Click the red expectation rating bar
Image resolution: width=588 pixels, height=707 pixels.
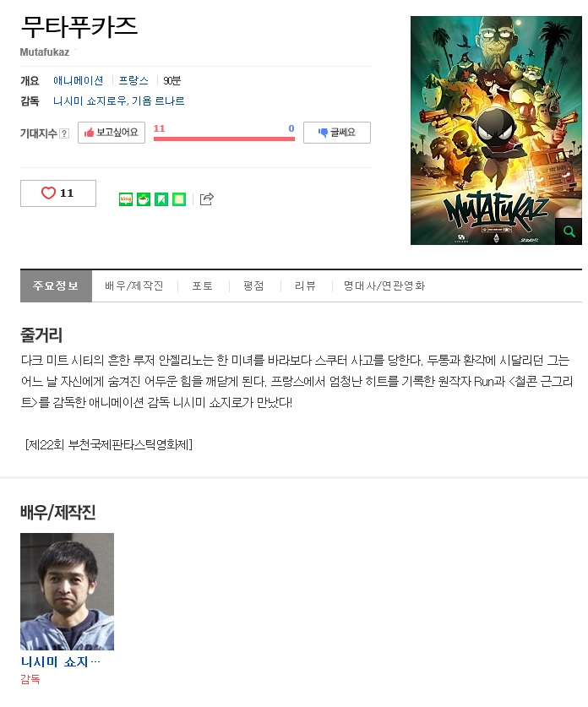[x=224, y=139]
